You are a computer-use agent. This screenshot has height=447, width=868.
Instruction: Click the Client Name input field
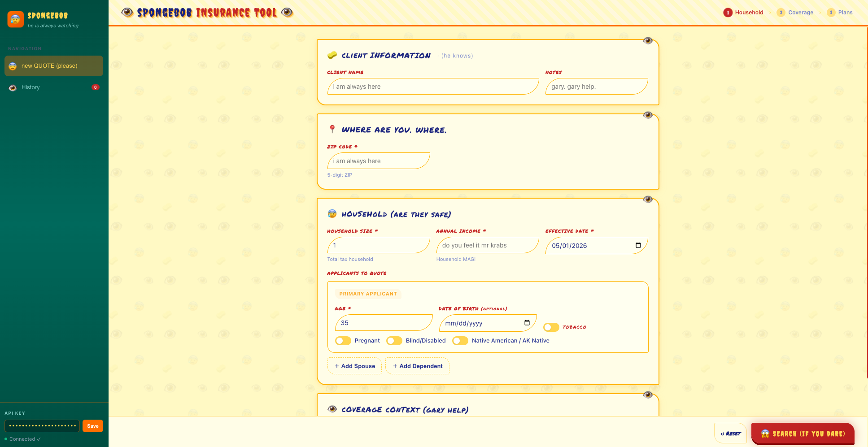coord(433,87)
